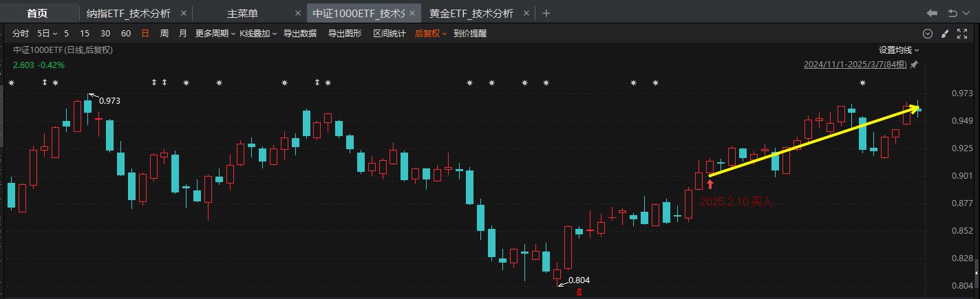Click the undo return arrow icon
Screen dimensions: 980x299
pos(953,13)
